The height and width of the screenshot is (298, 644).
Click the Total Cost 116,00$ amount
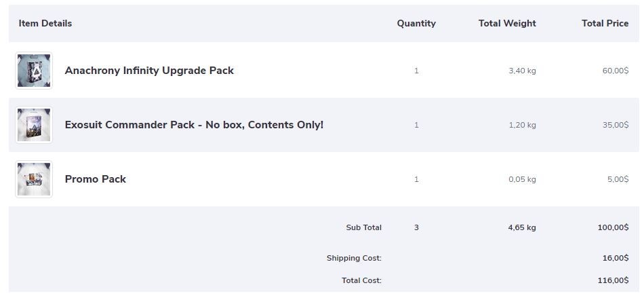coord(613,280)
